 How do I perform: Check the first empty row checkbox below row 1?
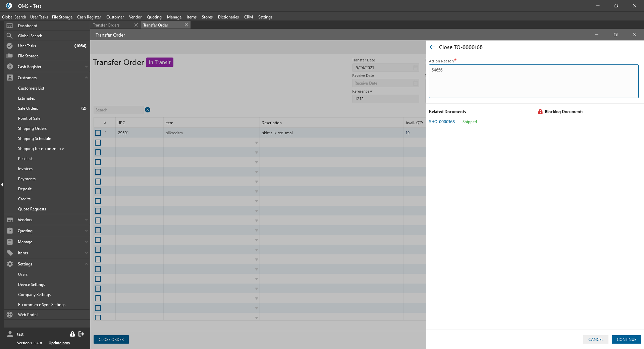98,143
